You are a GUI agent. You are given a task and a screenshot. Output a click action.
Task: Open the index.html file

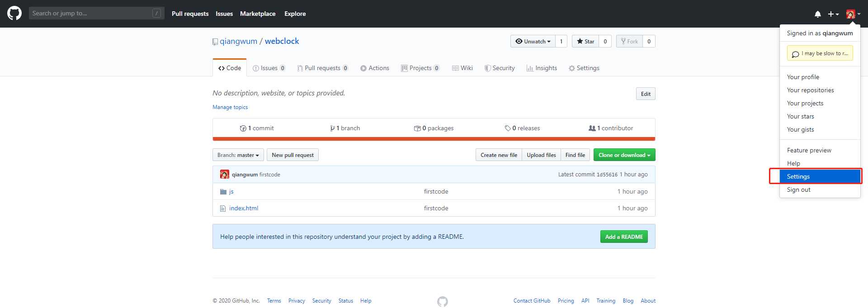click(x=244, y=208)
